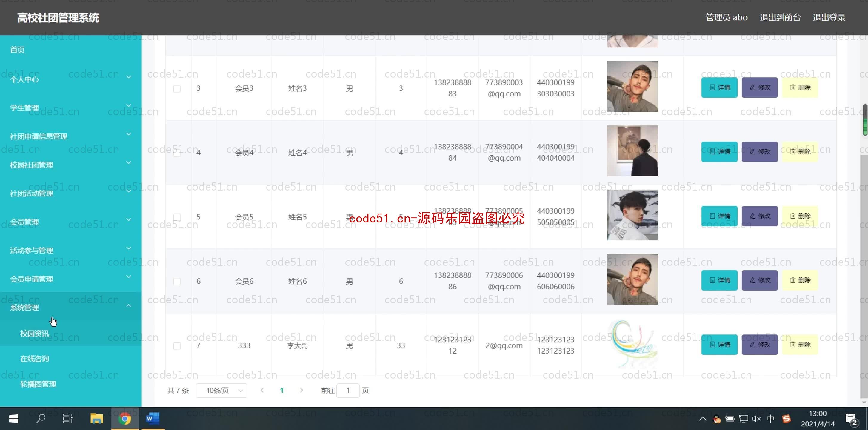Expand 系统管理 sidebar section
This screenshot has height=430, width=868.
(70, 307)
